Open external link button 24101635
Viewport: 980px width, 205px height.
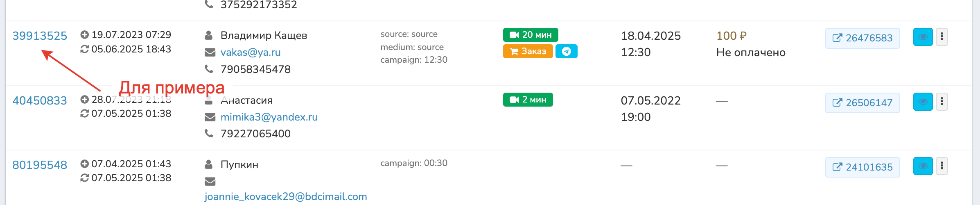click(x=862, y=167)
